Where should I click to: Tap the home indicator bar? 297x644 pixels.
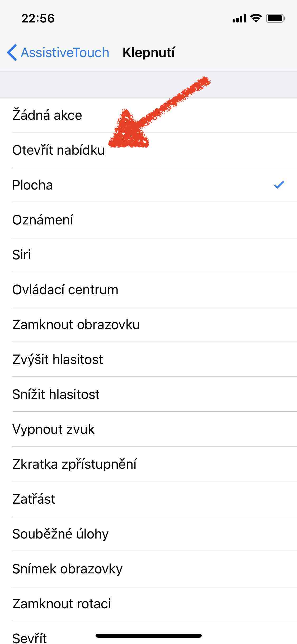click(148, 636)
